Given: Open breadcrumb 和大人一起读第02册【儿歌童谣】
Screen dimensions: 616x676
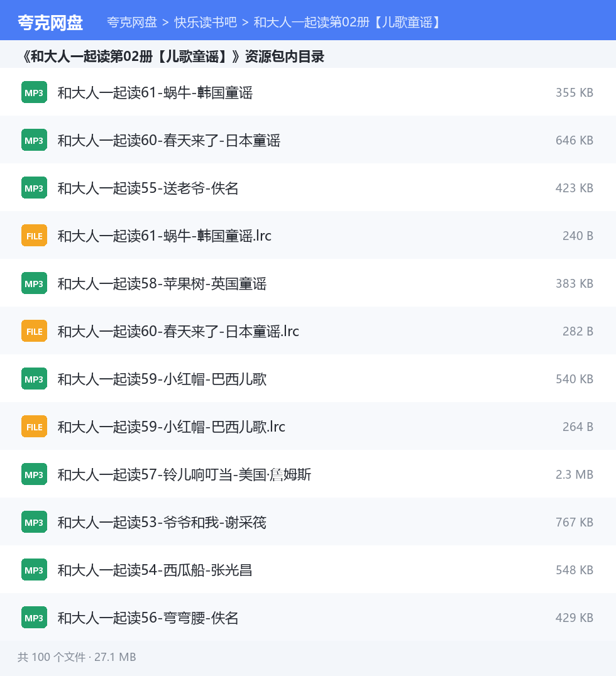Looking at the screenshot, I should (347, 23).
